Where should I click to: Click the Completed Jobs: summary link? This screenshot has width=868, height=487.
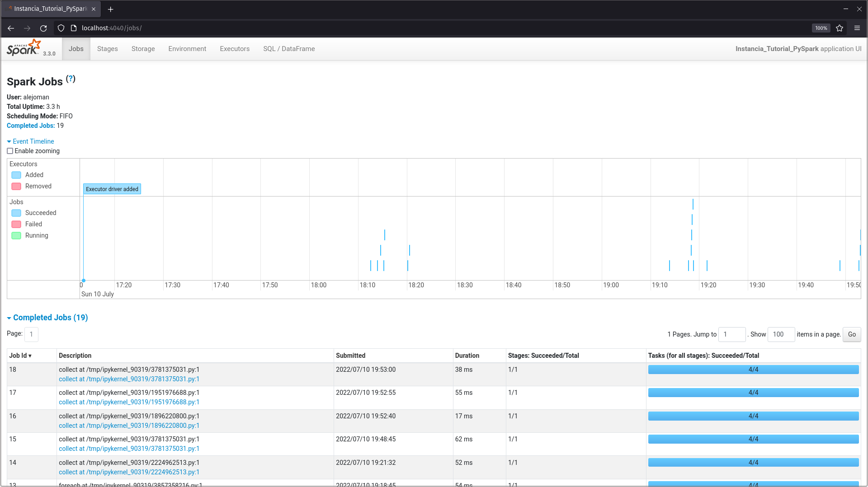(x=31, y=126)
